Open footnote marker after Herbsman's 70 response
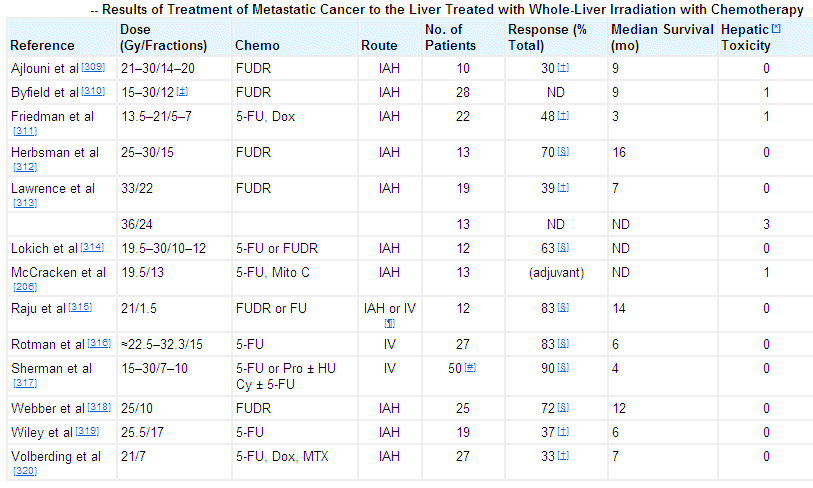Image resolution: width=813 pixels, height=488 pixels. pos(564,151)
